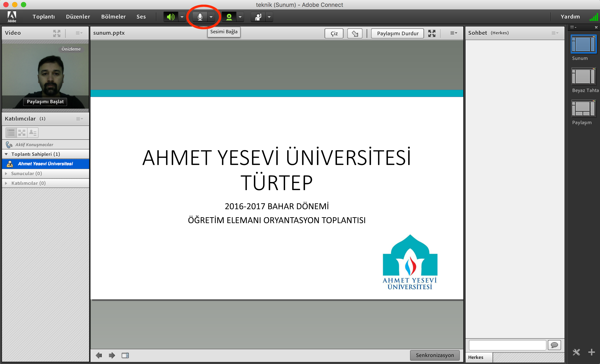Select the pointer arrow tool
This screenshot has height=364, width=600.
point(355,33)
